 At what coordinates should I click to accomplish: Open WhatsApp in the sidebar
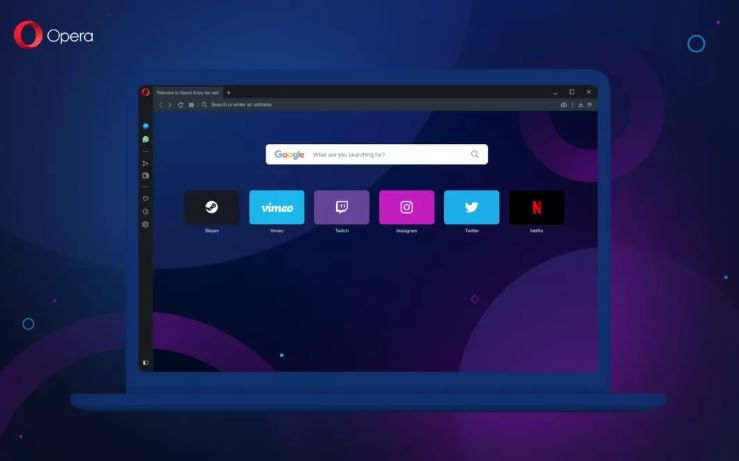(x=146, y=139)
